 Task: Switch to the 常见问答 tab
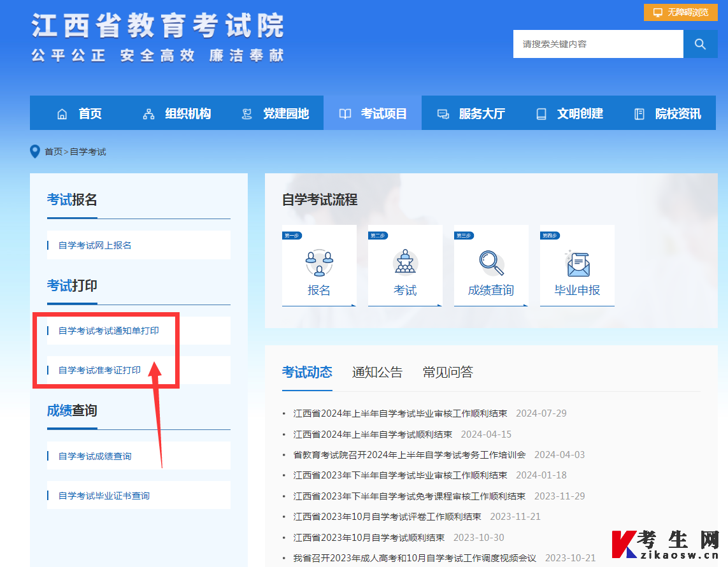(x=446, y=371)
